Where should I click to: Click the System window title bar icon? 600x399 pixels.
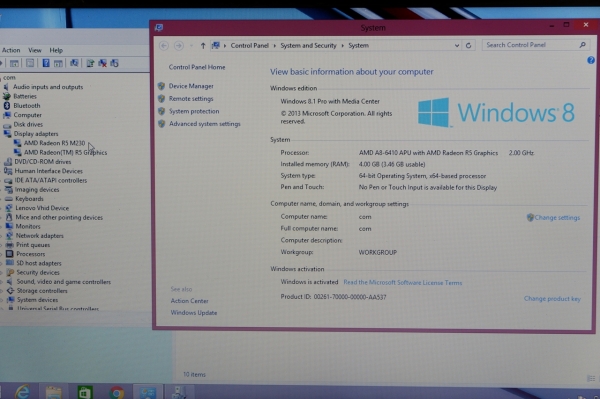pos(159,28)
